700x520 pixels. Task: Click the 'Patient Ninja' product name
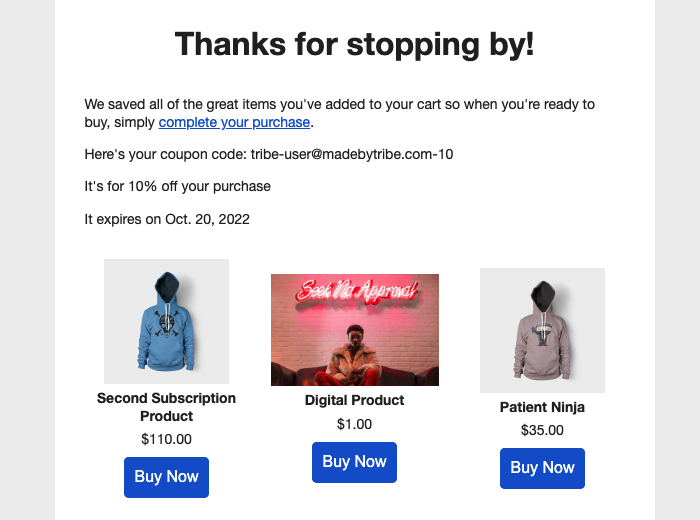[x=542, y=407]
